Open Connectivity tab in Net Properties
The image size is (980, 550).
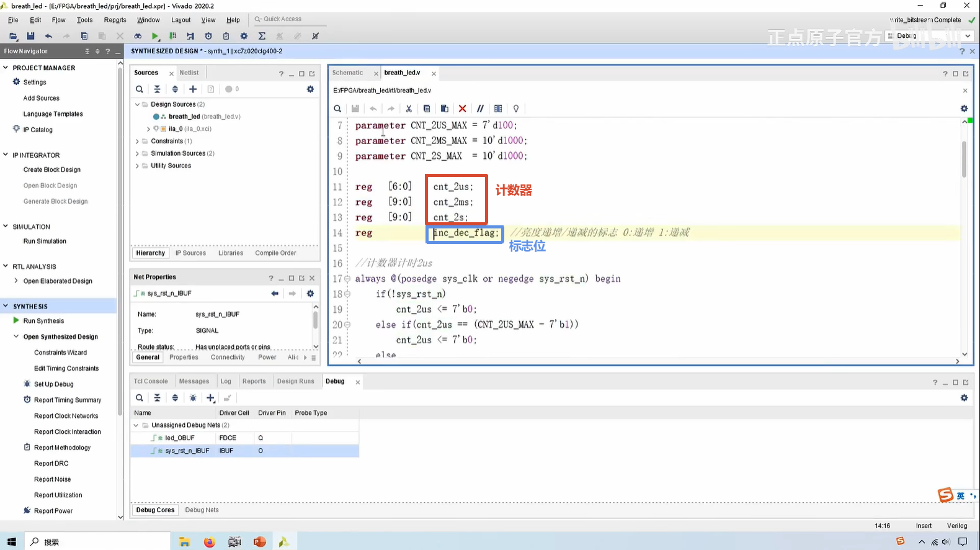tap(228, 357)
